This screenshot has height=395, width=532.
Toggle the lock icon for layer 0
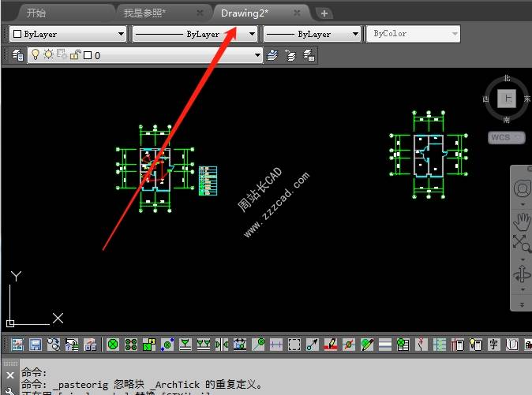(75, 54)
